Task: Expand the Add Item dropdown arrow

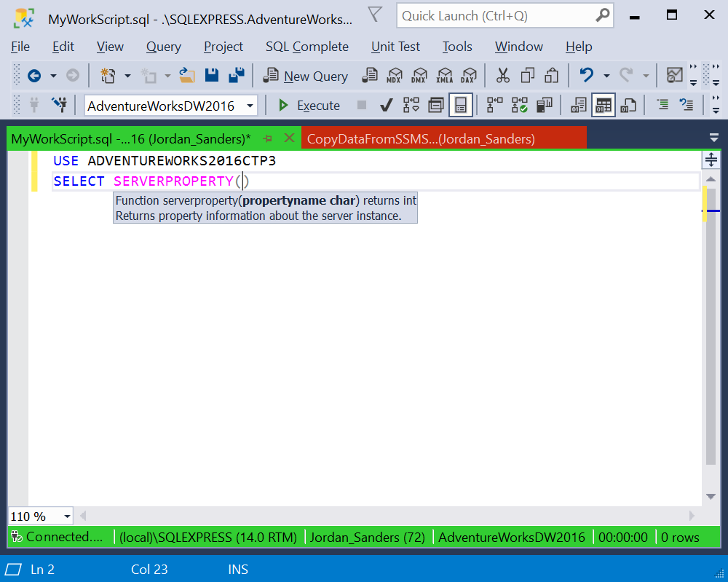Action: tap(167, 76)
